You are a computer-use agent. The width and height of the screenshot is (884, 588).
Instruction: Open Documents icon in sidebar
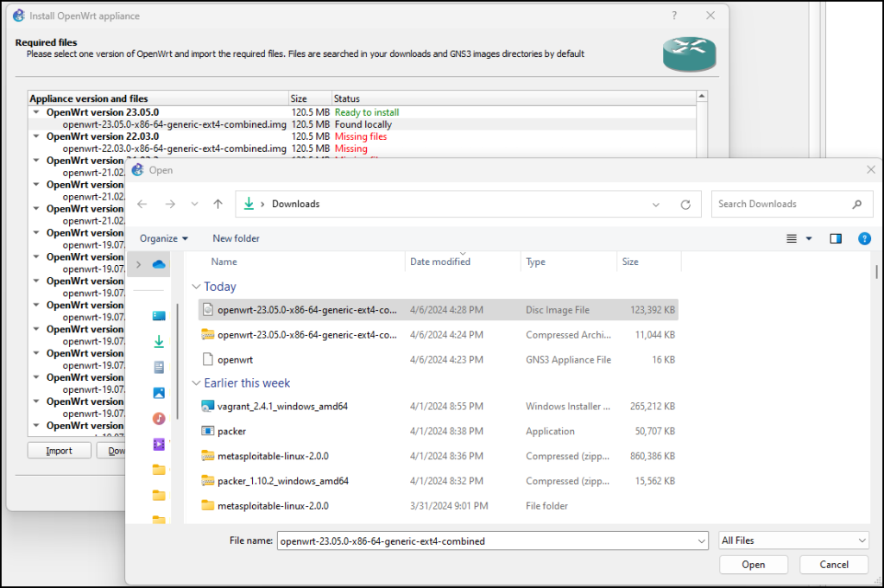(x=159, y=367)
